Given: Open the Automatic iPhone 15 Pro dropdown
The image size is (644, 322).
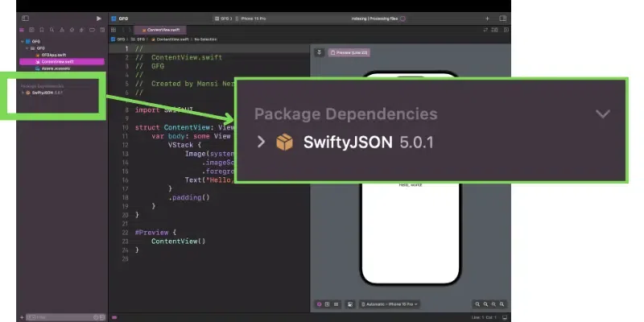Looking at the screenshot, I should (x=390, y=304).
